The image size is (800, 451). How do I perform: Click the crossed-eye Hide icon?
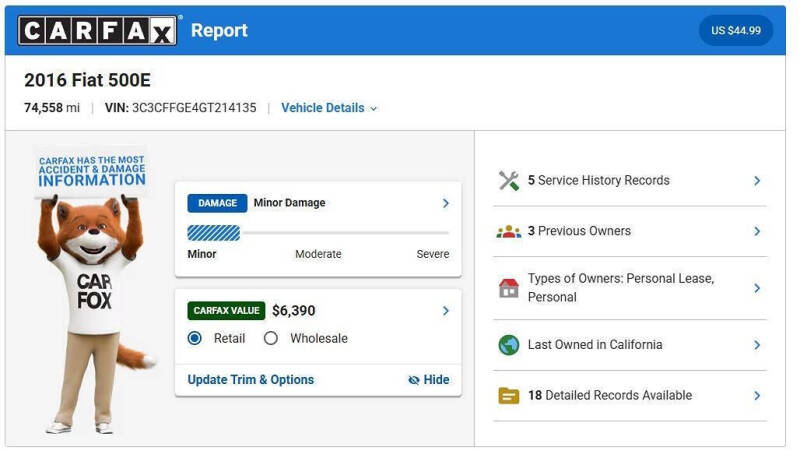(414, 380)
